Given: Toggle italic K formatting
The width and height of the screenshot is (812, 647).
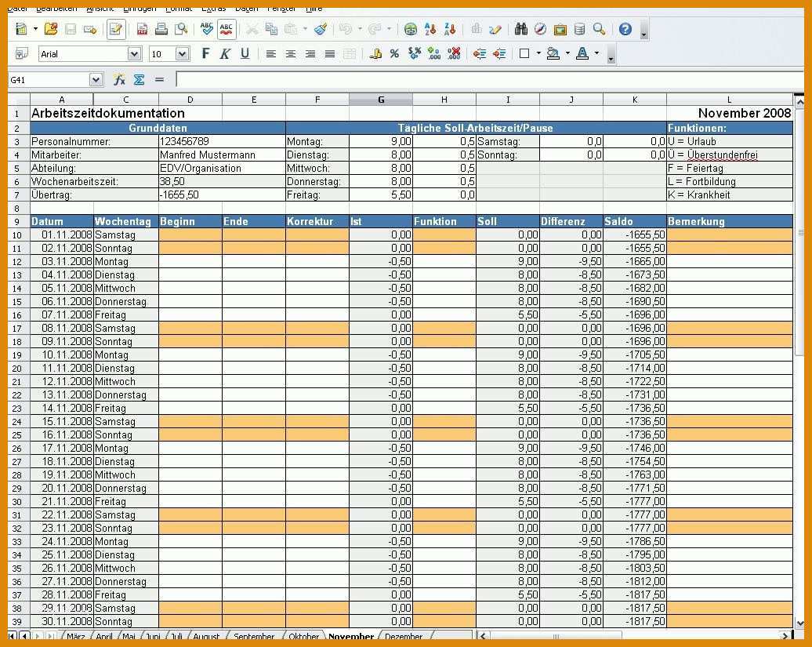Looking at the screenshot, I should click(x=225, y=53).
